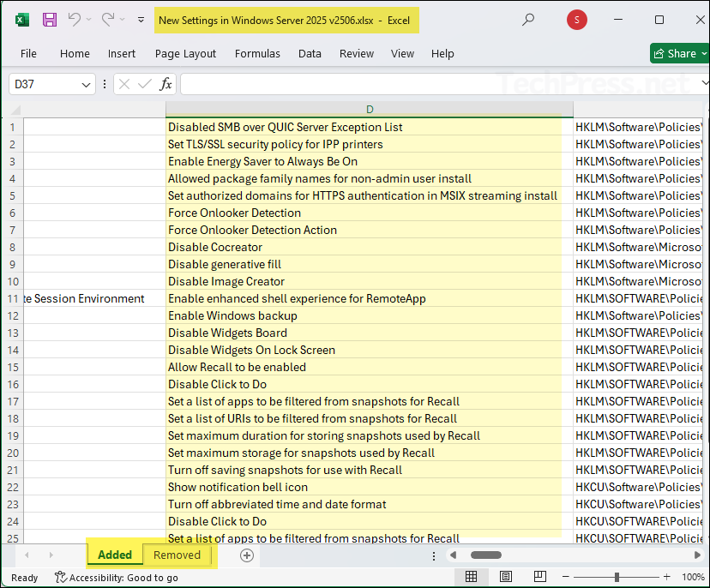This screenshot has height=588, width=710.
Task: Switch to Page Break Preview view
Action: [x=540, y=577]
